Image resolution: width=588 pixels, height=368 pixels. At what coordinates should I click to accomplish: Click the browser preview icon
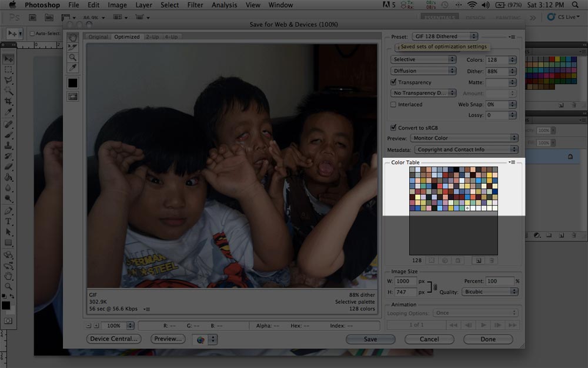(201, 339)
